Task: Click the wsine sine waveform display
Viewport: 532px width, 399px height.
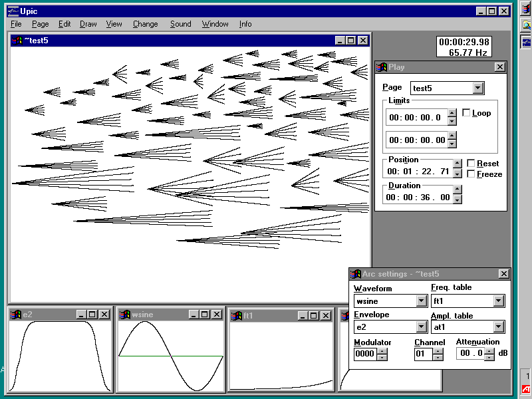Action: coord(171,356)
